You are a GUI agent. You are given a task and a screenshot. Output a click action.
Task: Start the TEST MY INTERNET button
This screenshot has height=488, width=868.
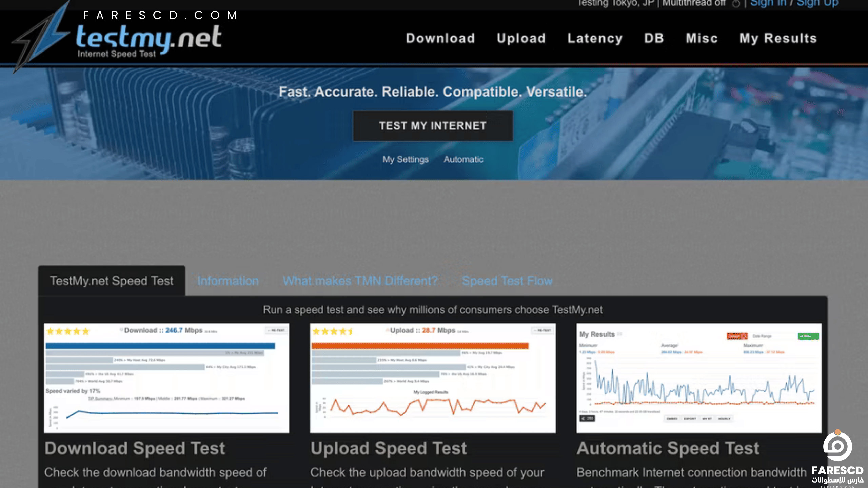pos(433,126)
